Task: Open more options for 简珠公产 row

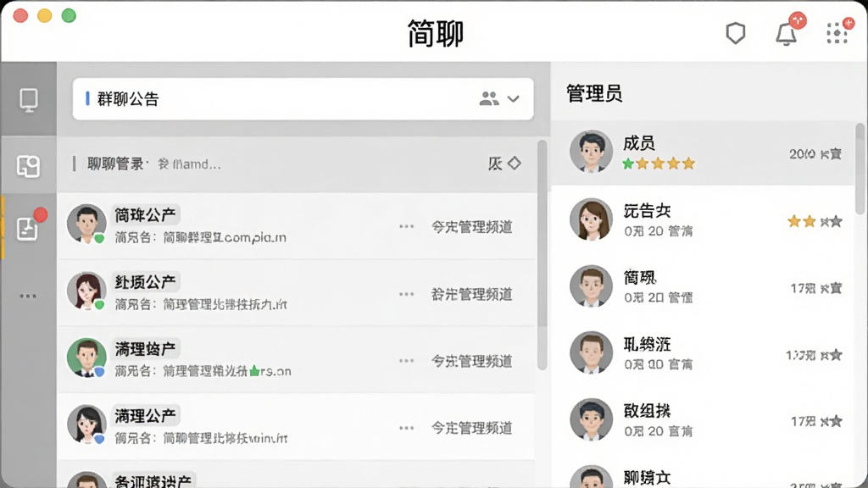Action: 406,226
